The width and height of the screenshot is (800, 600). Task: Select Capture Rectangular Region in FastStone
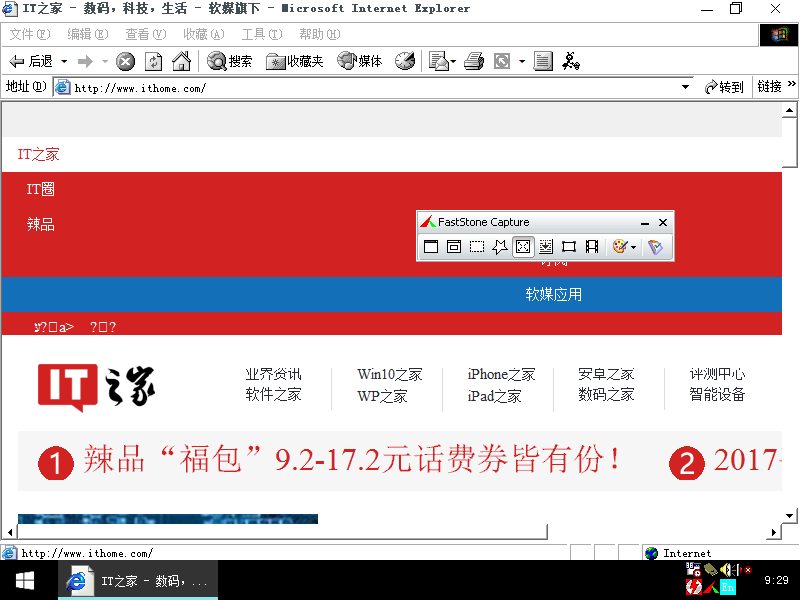pos(477,247)
